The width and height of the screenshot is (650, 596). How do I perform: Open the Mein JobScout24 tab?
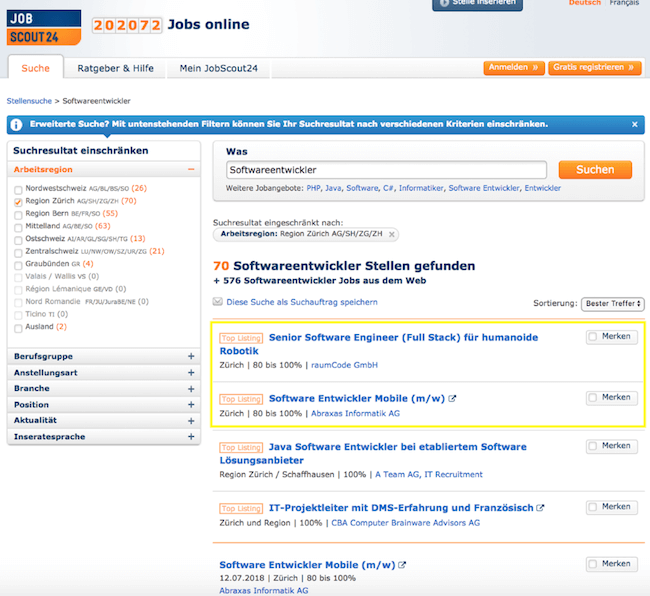(218, 68)
